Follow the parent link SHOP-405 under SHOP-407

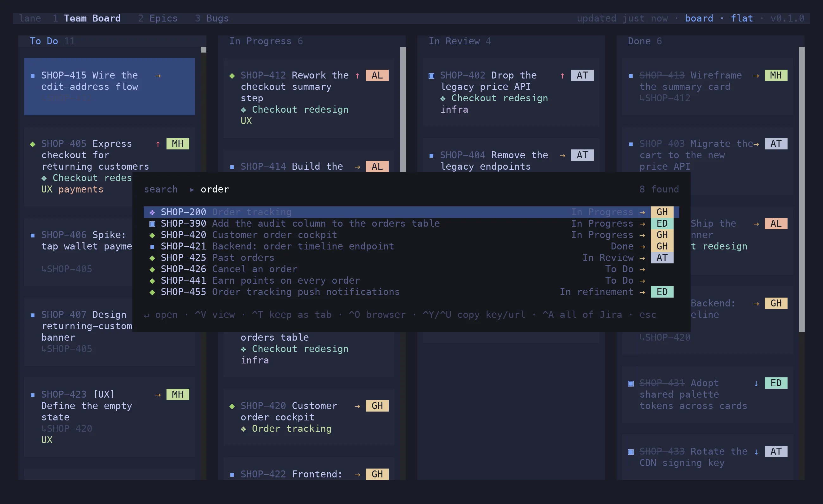(67, 349)
